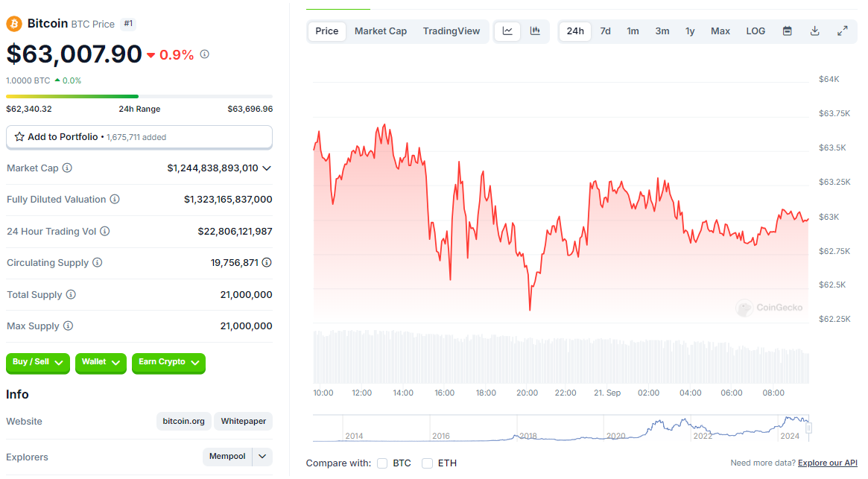Click Add to Portfolio button
868x479 pixels.
point(139,137)
